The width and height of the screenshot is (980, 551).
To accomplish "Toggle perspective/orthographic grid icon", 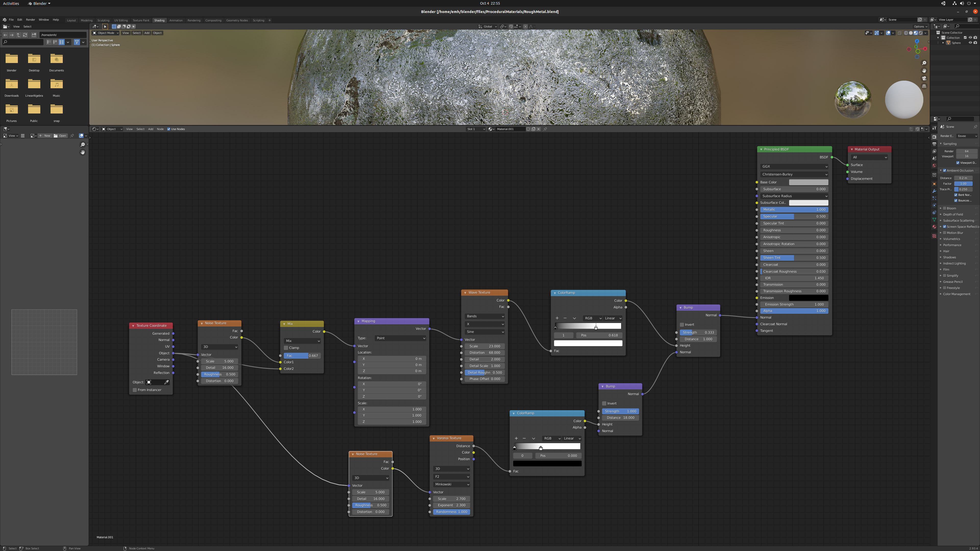I will (924, 86).
